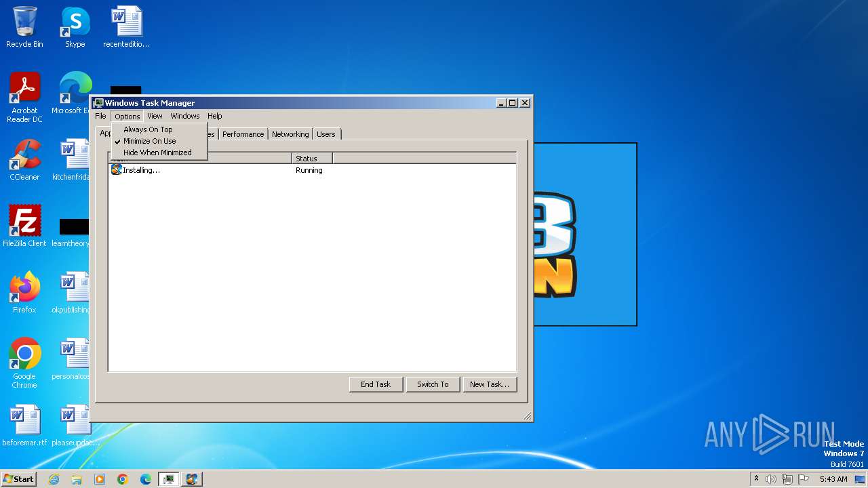Open Windows Media Player in taskbar
Screen dimensions: 868x488
(100, 479)
